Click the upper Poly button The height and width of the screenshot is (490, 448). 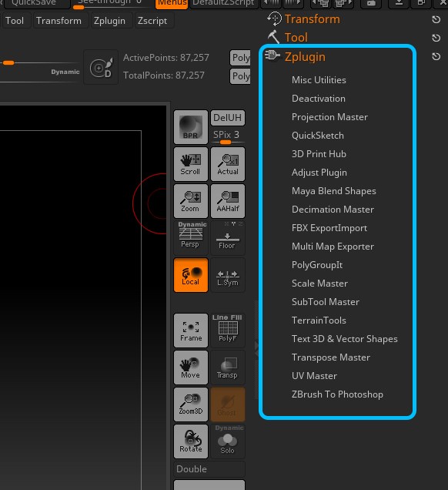[239, 58]
